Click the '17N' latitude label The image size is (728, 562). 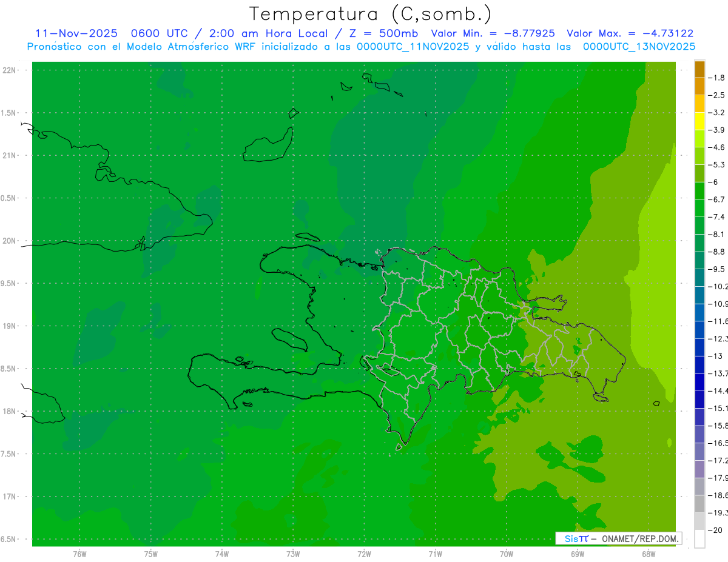(x=9, y=497)
